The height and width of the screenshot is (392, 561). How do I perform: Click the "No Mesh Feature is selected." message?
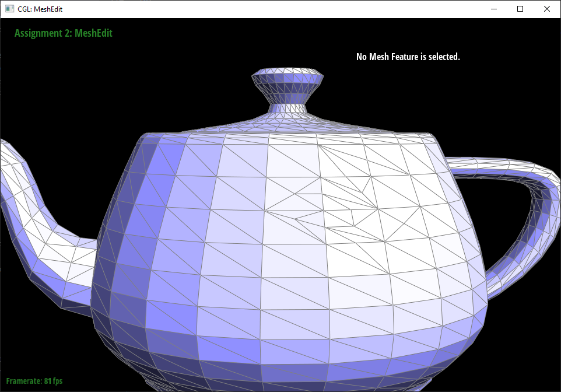tap(408, 57)
